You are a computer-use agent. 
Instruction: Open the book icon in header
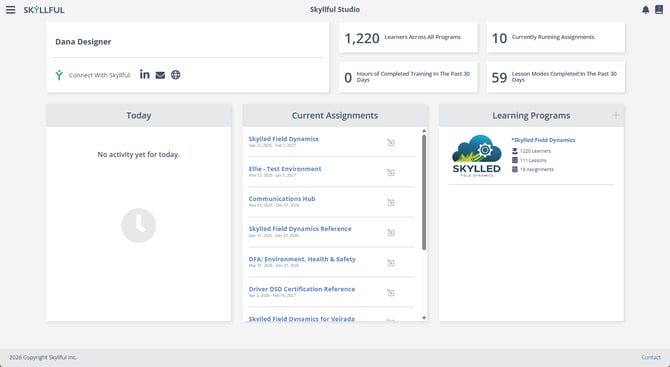tap(659, 9)
